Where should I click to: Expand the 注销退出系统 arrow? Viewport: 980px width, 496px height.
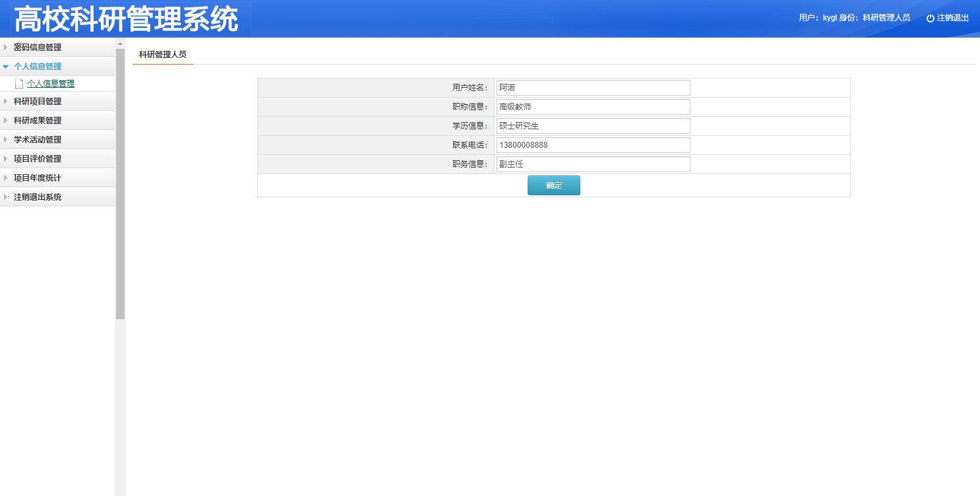[x=5, y=197]
